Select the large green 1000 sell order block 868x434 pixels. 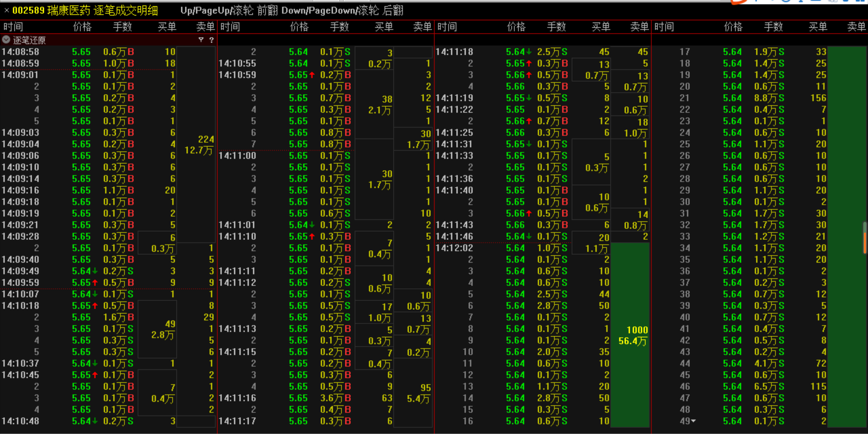pos(633,335)
